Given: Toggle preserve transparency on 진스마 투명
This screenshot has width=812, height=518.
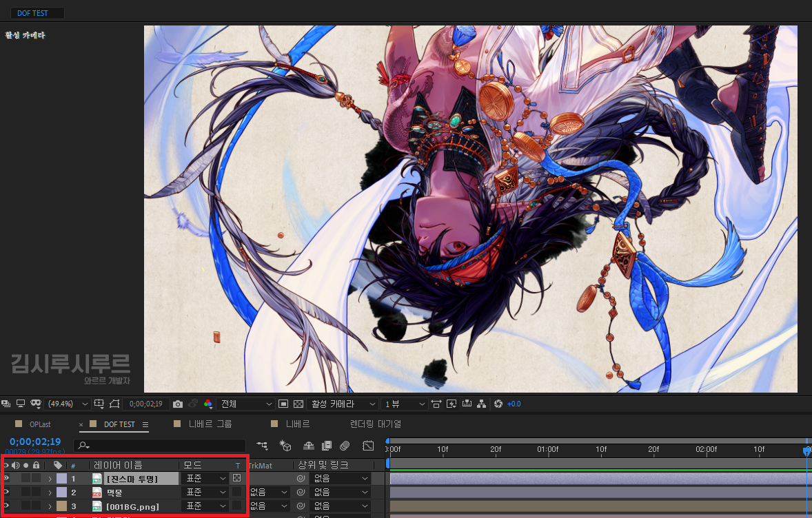Looking at the screenshot, I should 236,478.
